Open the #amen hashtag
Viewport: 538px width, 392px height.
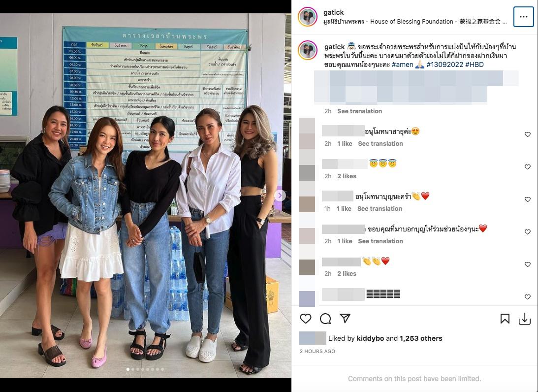403,65
